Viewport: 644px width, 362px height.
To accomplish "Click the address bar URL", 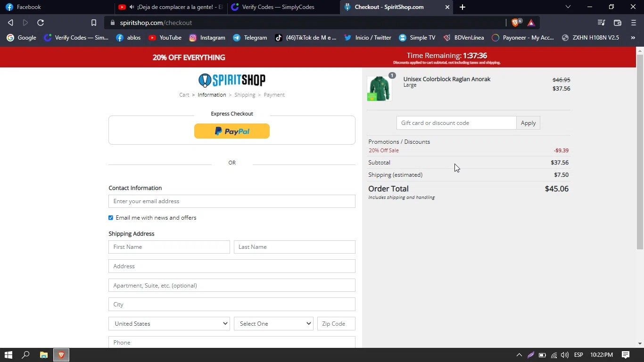I will pos(156,23).
